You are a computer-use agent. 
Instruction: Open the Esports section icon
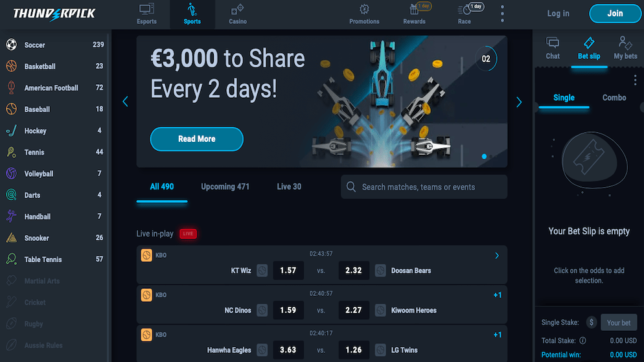point(146,9)
